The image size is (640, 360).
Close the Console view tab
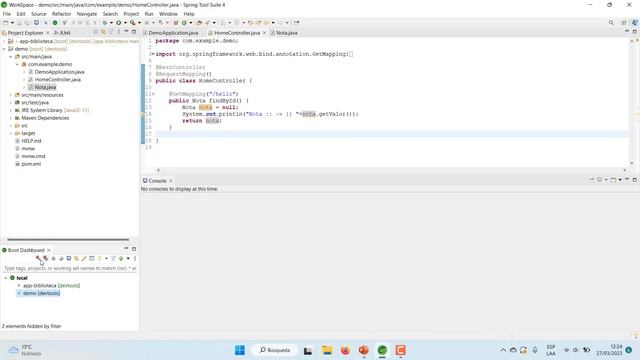tap(171, 181)
